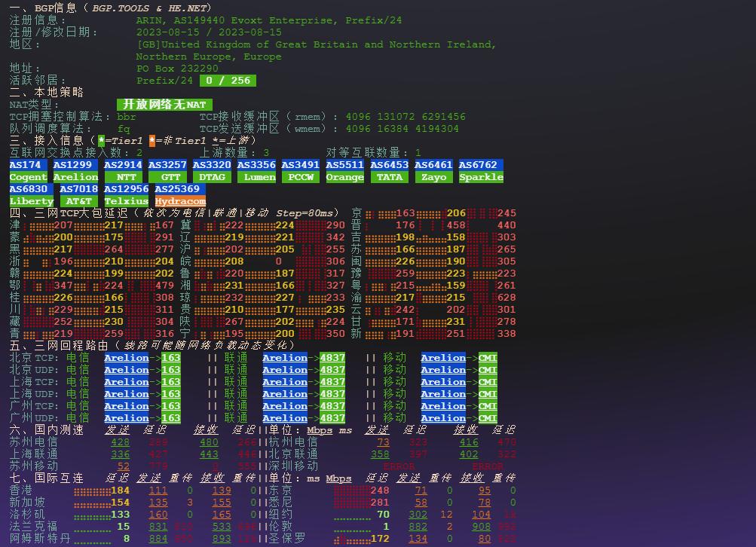The height and width of the screenshot is (547, 756).
Task: Click the Arelion hop in 北京 TCP 电信 route
Action: pos(126,358)
